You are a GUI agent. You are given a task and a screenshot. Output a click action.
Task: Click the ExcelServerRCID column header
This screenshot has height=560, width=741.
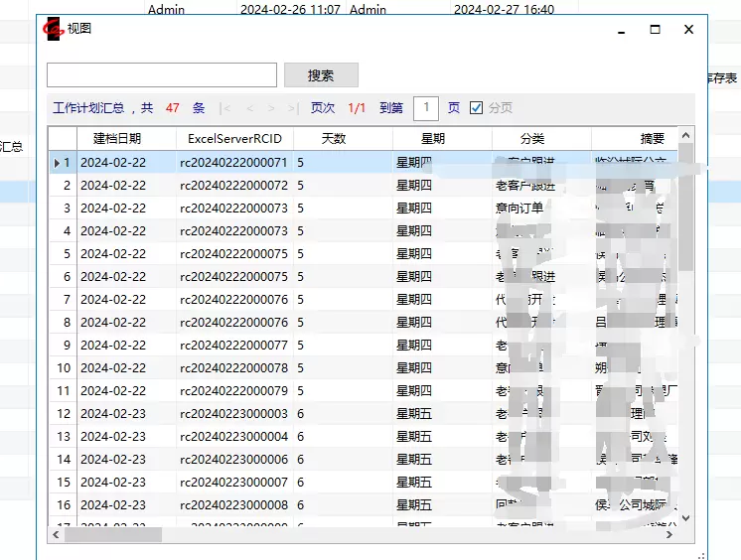[234, 139]
